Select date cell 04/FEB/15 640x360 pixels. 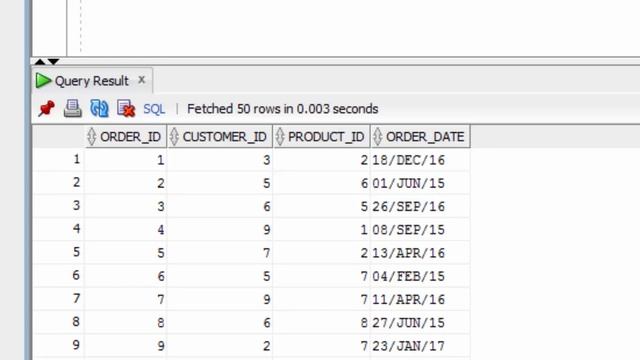[420, 276]
